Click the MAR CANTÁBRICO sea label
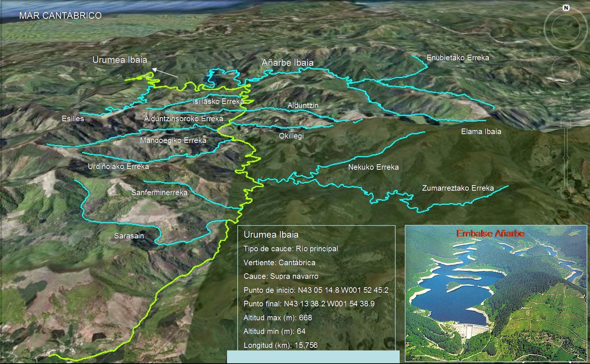Screen dimensions: 590x364 (x=60, y=15)
